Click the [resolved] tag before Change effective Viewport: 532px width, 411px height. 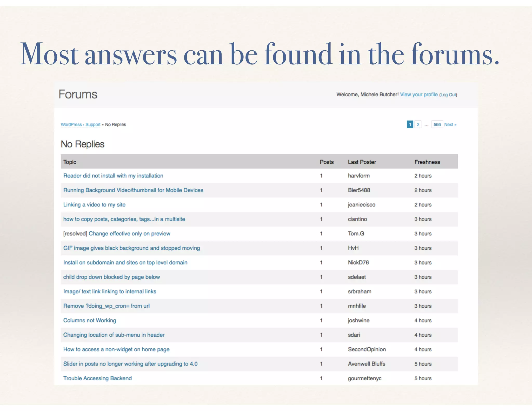[75, 234]
